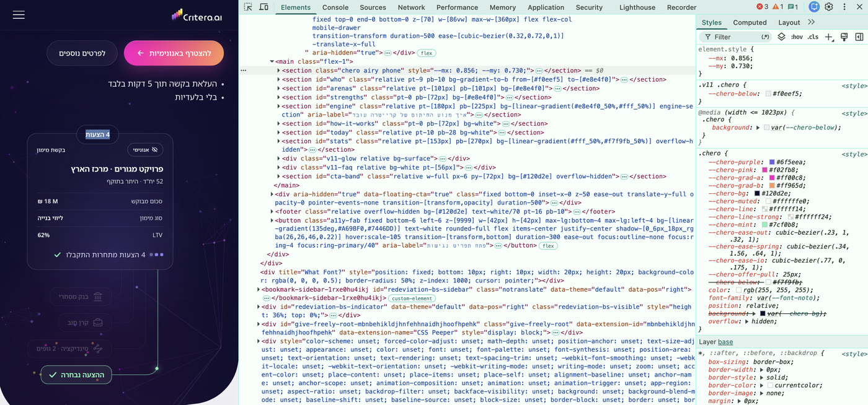Click the red errors count badge

tap(762, 7)
